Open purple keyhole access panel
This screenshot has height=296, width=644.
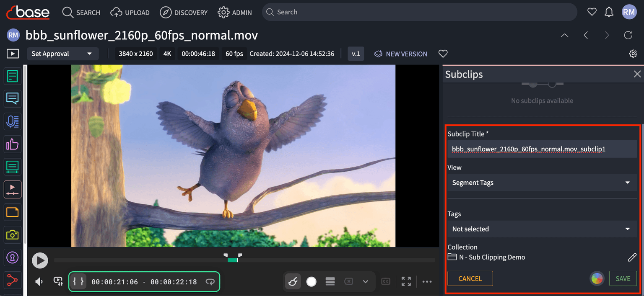pyautogui.click(x=13, y=257)
